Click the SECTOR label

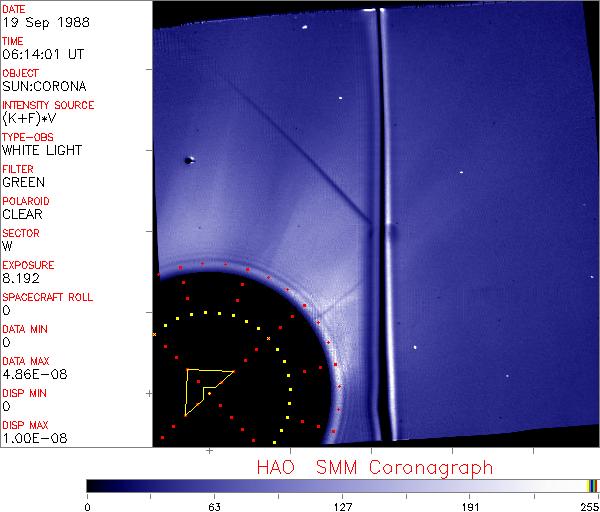coord(21,233)
